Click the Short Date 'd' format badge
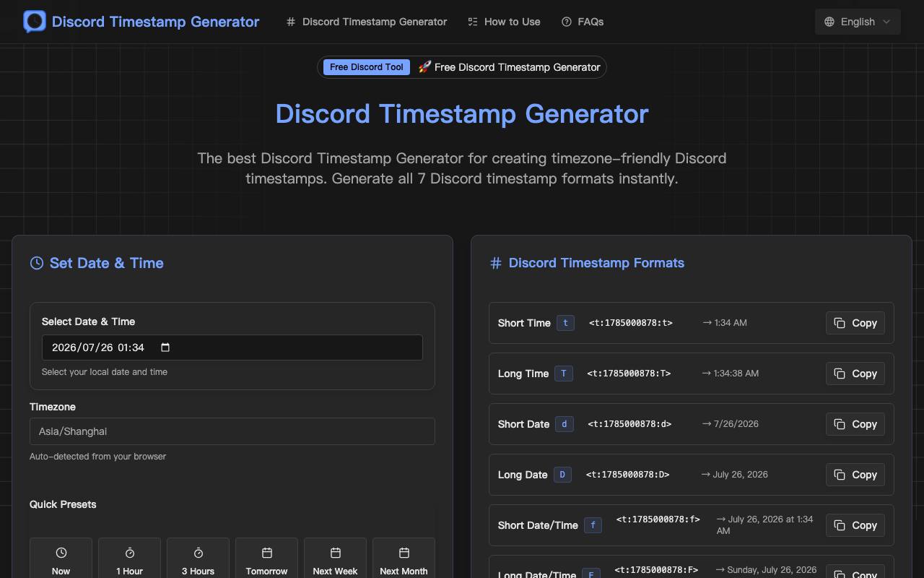The width and height of the screenshot is (924, 578). coord(565,424)
